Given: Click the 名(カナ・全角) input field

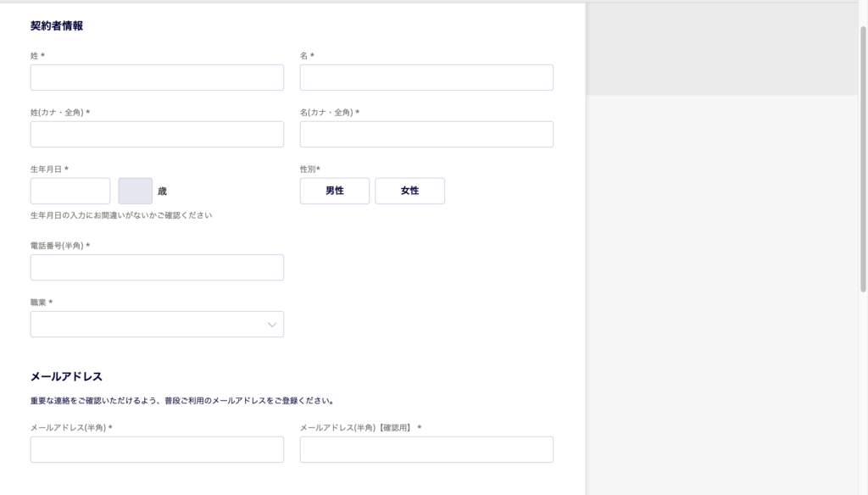Looking at the screenshot, I should coord(427,134).
